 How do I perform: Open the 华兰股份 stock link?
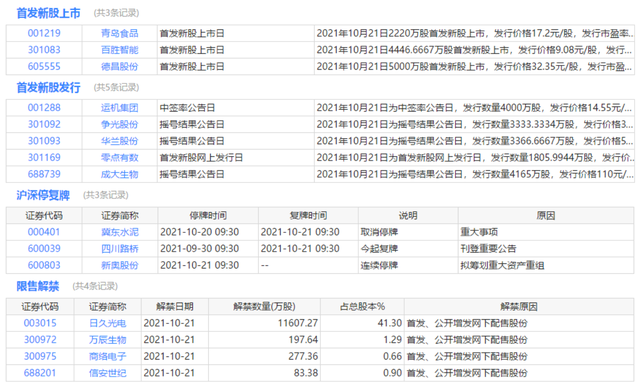pyautogui.click(x=120, y=141)
